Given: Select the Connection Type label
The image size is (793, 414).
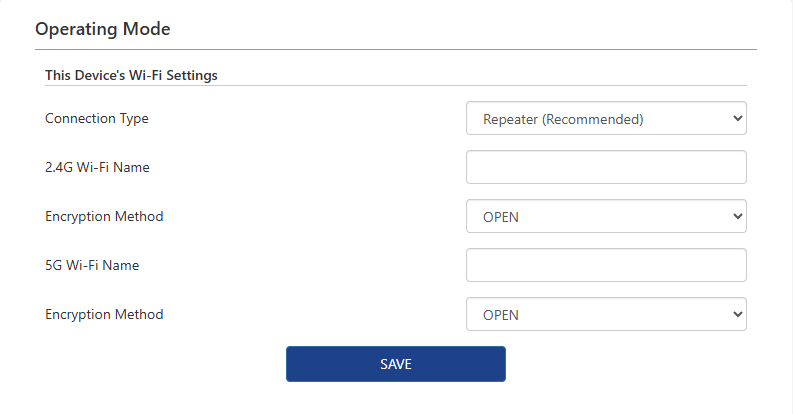Looking at the screenshot, I should pyautogui.click(x=97, y=118).
